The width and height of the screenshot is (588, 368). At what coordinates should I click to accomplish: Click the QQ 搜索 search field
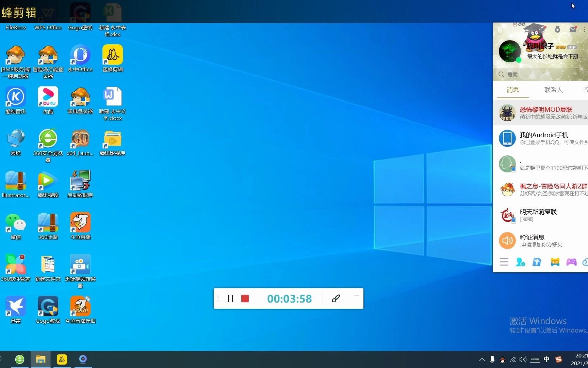541,74
